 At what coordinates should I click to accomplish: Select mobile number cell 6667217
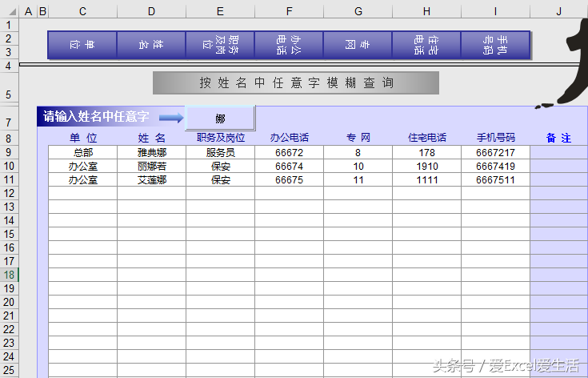[x=495, y=152]
